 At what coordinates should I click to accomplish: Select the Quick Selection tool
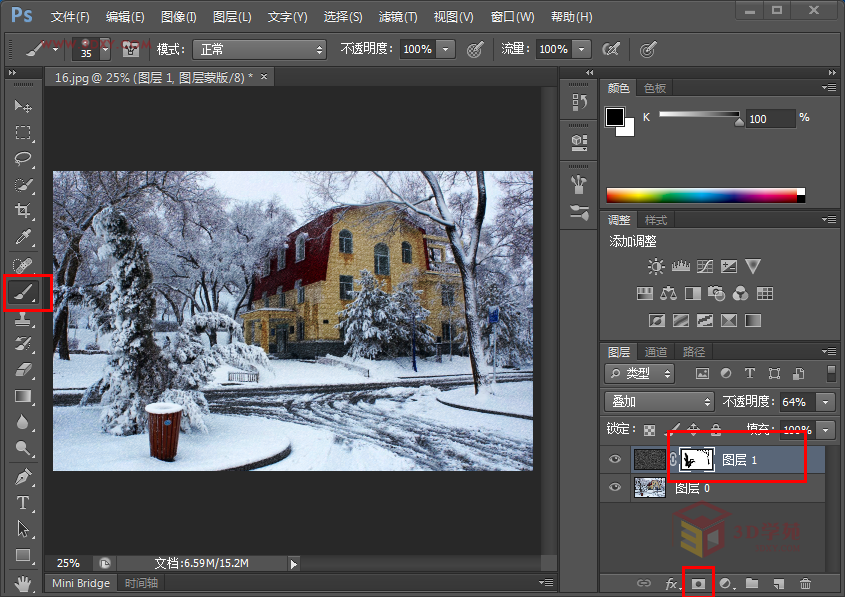coord(23,185)
